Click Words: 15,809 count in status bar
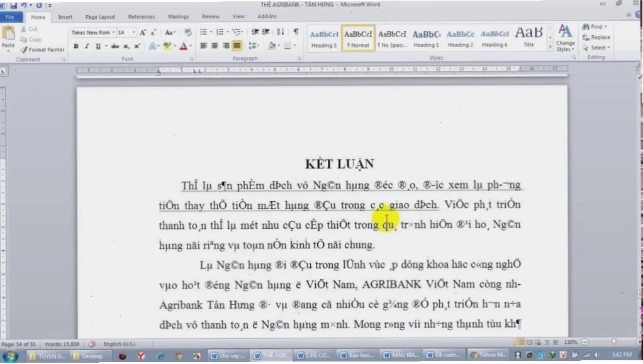The height and width of the screenshot is (364, 643). [x=62, y=344]
